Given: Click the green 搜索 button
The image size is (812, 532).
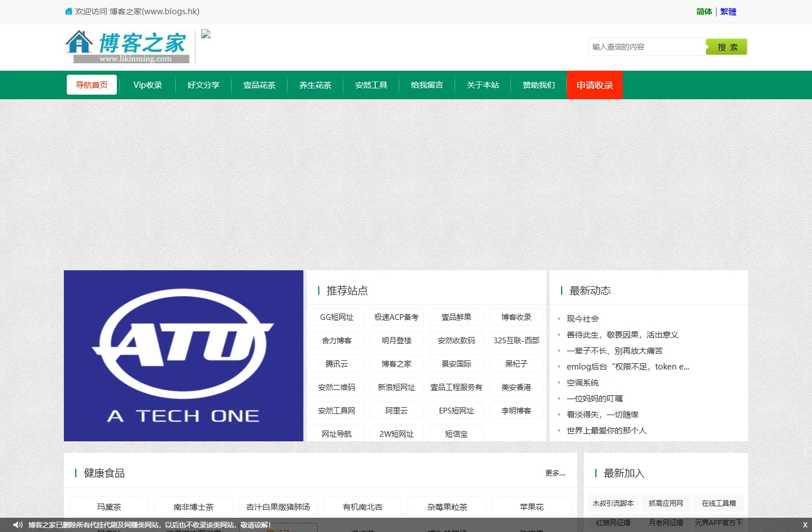Looking at the screenshot, I should [726, 47].
